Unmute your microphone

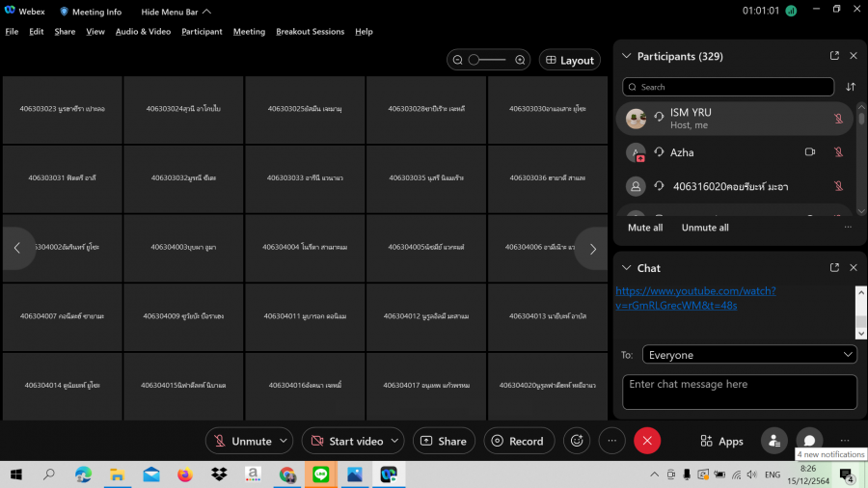[242, 441]
